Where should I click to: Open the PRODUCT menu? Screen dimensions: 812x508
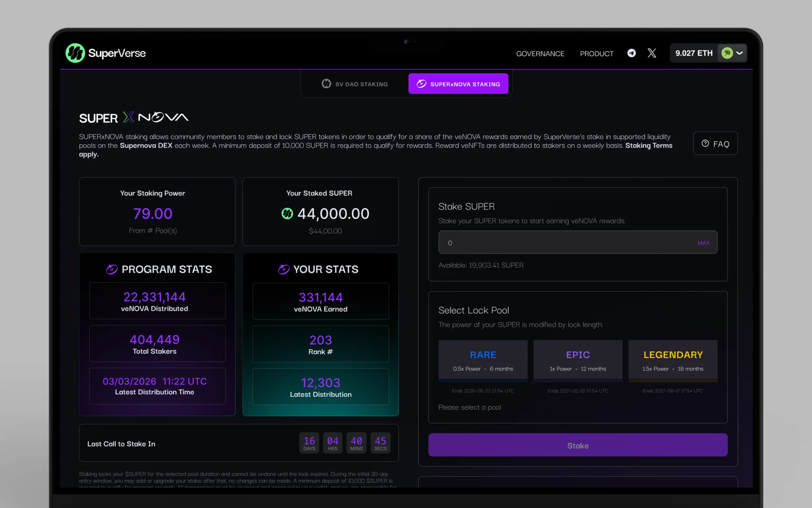point(596,54)
